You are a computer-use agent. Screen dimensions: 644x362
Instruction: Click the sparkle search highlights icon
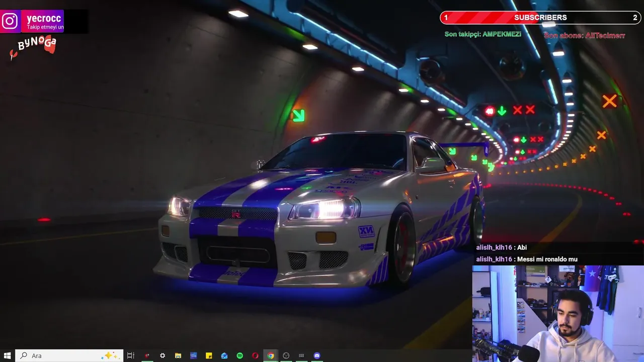pyautogui.click(x=110, y=355)
